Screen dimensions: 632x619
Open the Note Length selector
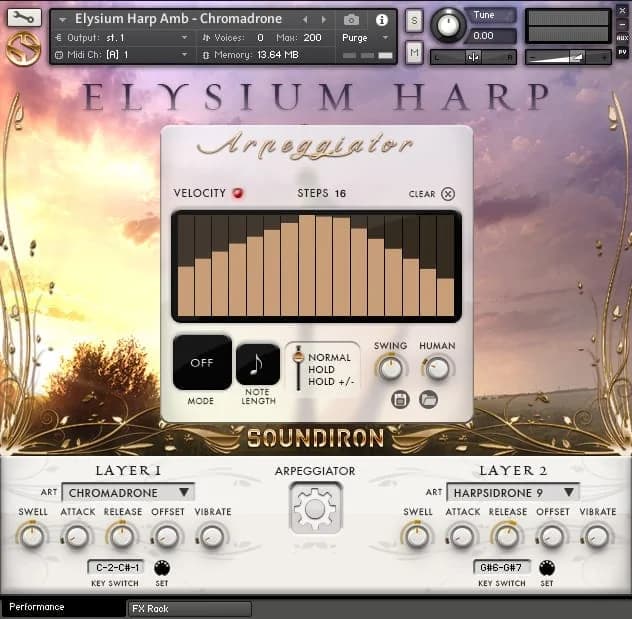(x=258, y=364)
